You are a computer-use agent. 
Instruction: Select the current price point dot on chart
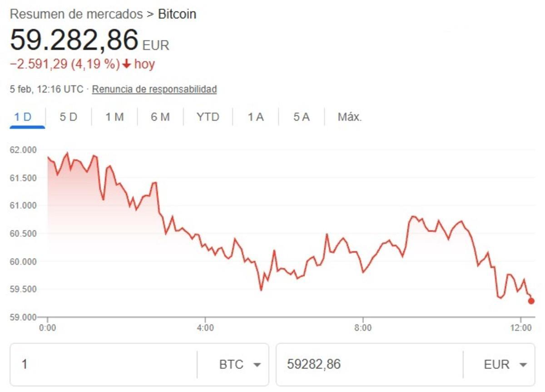(530, 300)
